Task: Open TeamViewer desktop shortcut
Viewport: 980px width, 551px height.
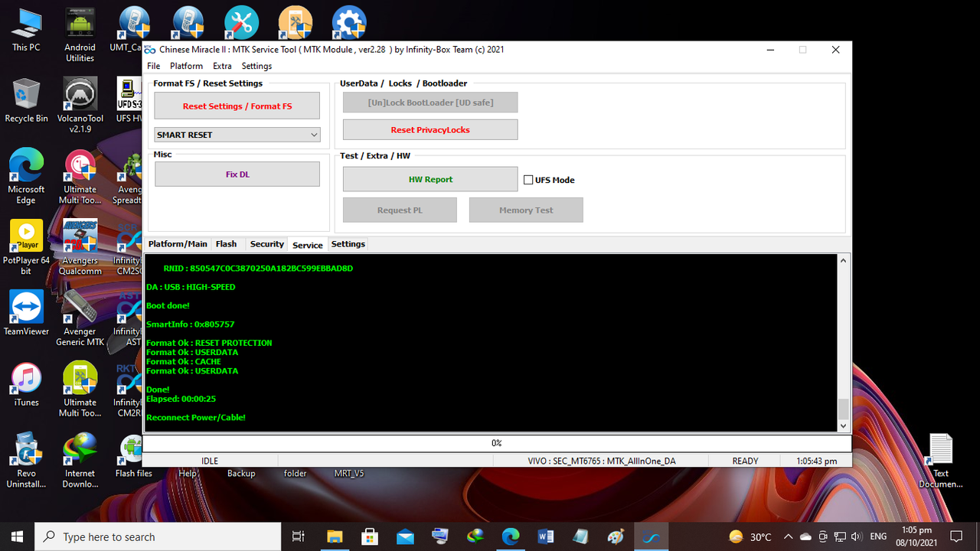Action: [26, 313]
